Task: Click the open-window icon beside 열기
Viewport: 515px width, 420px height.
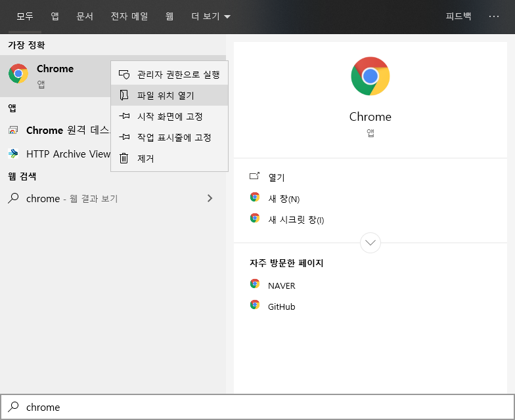Action: [x=255, y=176]
